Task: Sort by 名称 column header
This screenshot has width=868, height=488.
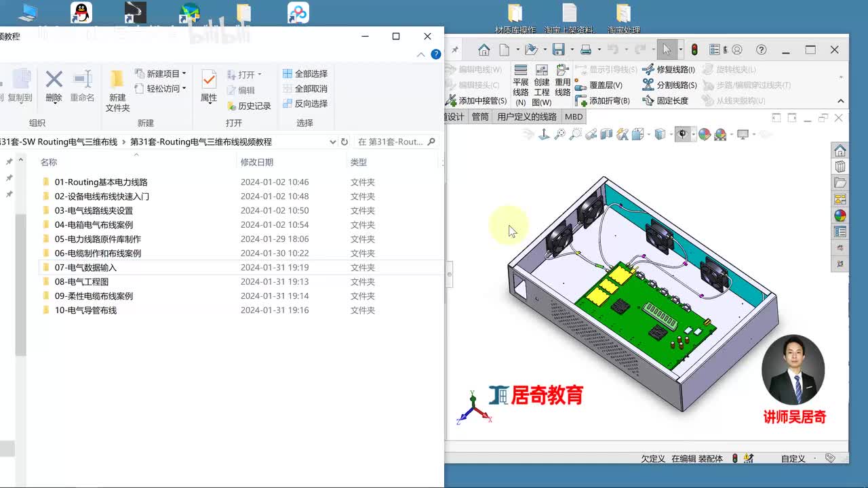Action: click(48, 162)
